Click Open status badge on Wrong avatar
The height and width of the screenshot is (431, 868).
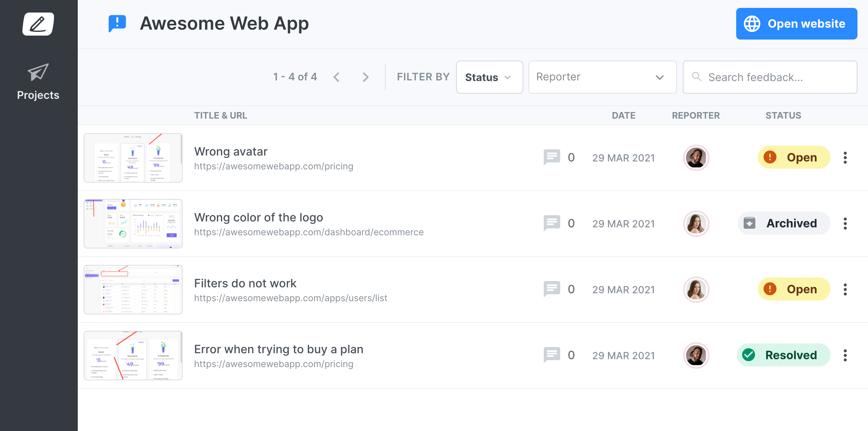pyautogui.click(x=794, y=158)
